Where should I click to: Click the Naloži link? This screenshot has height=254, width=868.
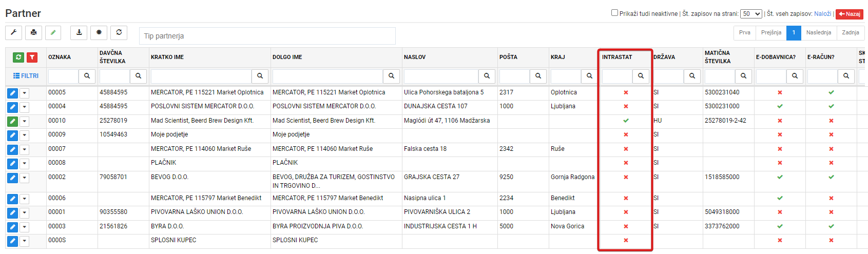[x=822, y=14]
